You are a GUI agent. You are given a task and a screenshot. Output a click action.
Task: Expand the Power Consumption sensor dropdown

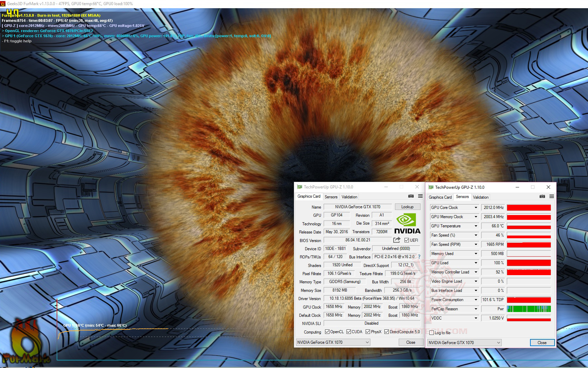pyautogui.click(x=476, y=300)
